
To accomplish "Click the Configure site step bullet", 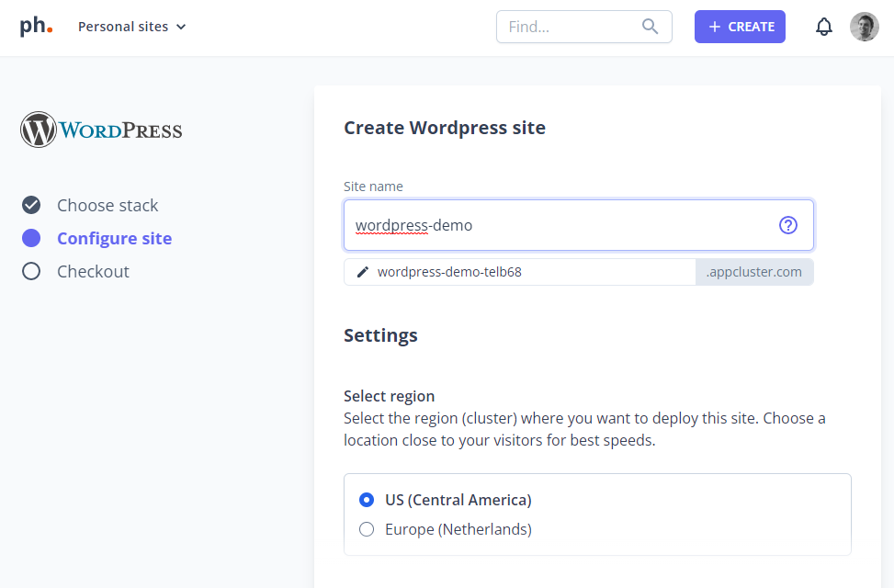I will tap(31, 238).
